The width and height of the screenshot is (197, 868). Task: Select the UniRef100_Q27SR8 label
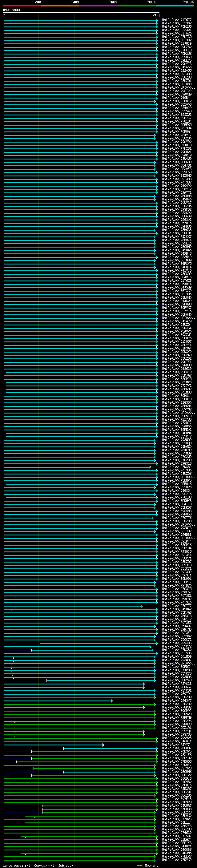(x=177, y=768)
